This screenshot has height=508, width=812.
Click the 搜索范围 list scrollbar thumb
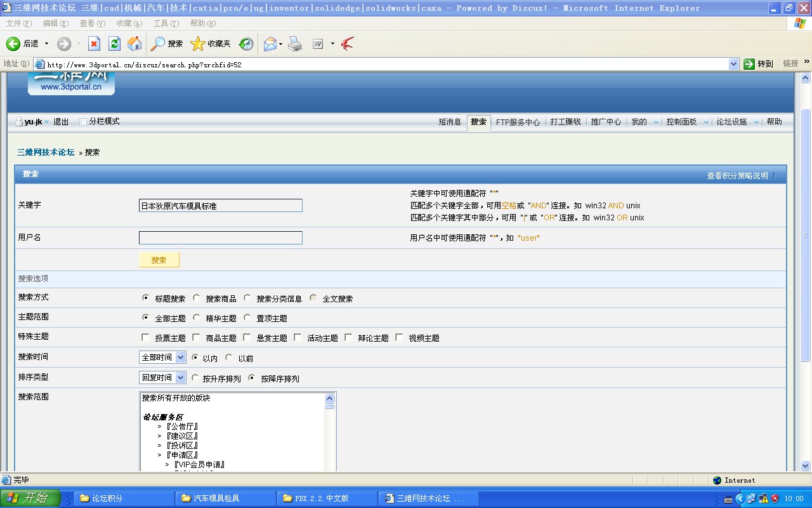point(330,406)
